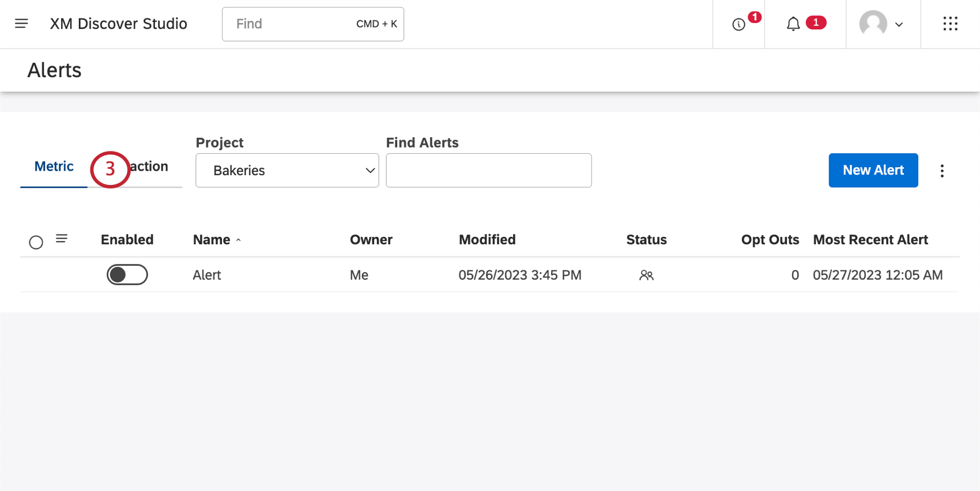
Task: Switch to the Metric tab
Action: (x=54, y=167)
